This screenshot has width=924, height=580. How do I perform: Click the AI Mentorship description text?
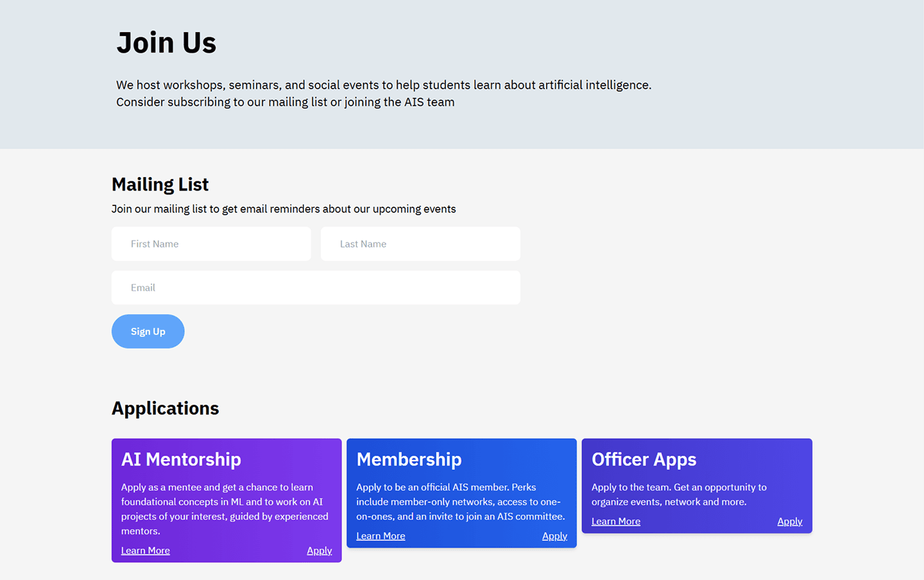coord(225,509)
